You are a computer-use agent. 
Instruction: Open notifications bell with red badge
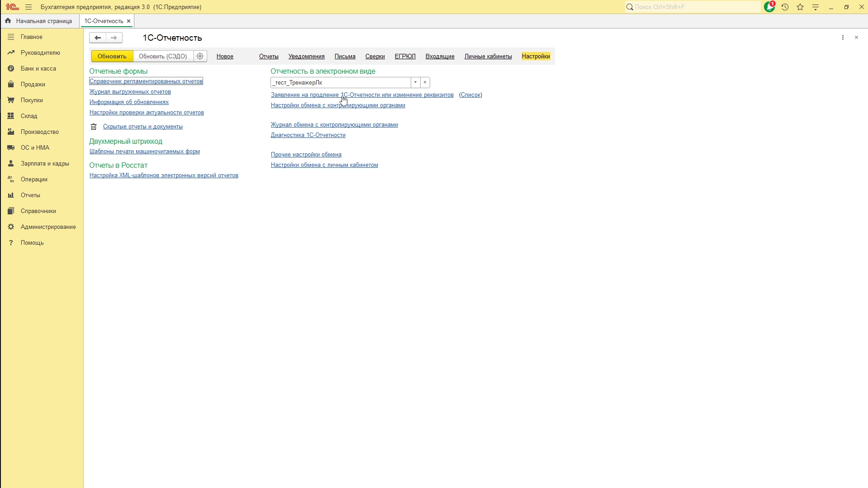[769, 7]
